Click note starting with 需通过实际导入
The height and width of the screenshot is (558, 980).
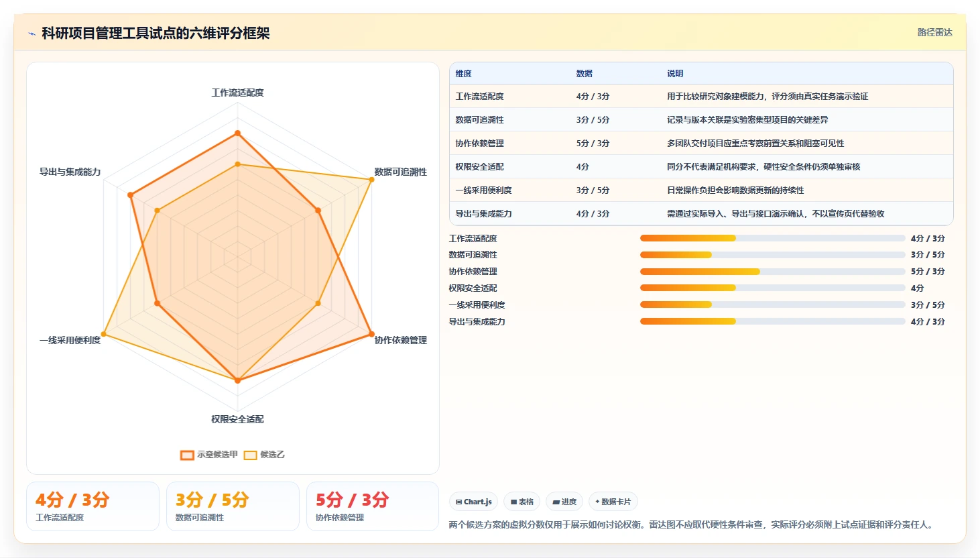coord(776,214)
